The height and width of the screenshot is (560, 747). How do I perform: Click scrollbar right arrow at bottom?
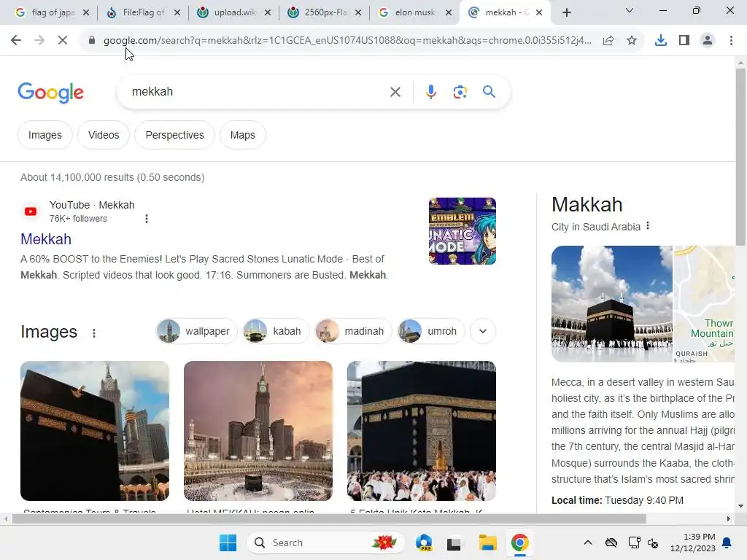[729, 518]
